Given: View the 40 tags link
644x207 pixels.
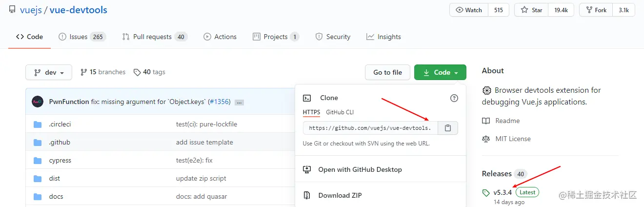Looking at the screenshot, I should click(149, 72).
